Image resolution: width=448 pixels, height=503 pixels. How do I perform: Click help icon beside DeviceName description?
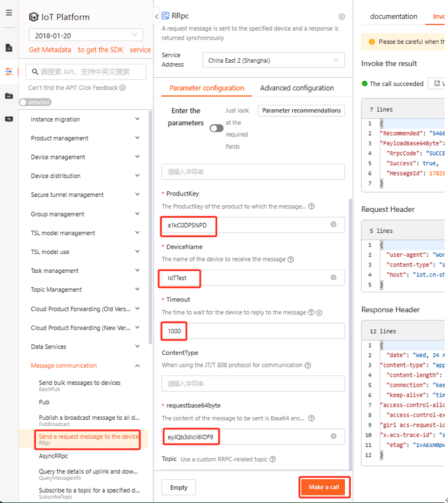291,259
